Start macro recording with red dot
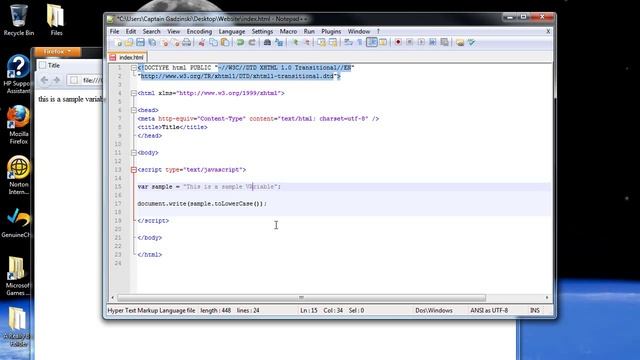 398,42
